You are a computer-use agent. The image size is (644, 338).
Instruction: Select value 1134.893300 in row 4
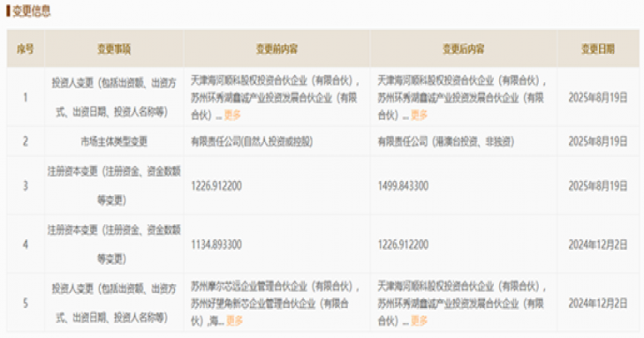[x=216, y=244]
